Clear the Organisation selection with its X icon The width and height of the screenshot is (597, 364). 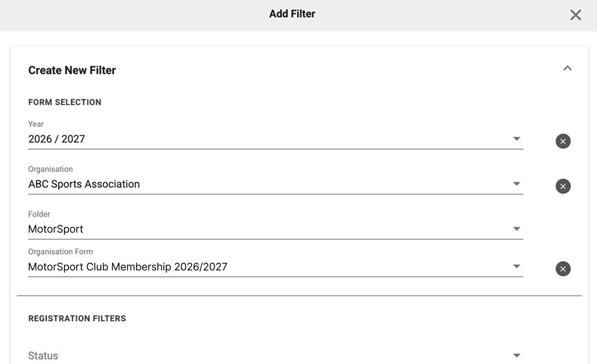click(562, 186)
